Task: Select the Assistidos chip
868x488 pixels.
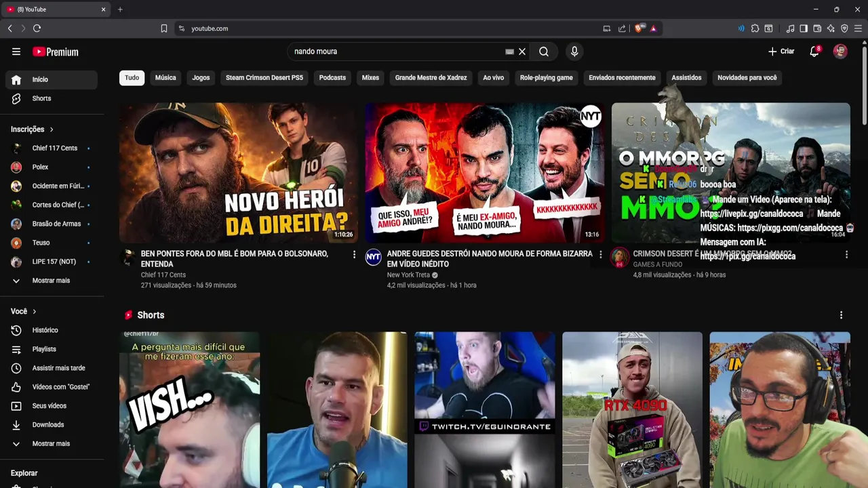Action: point(686,78)
